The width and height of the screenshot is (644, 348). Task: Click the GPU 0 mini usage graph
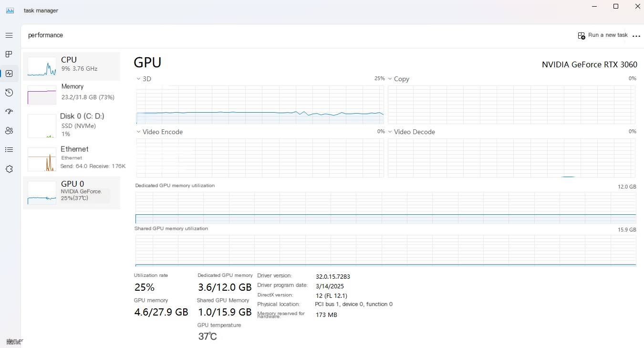tap(42, 193)
